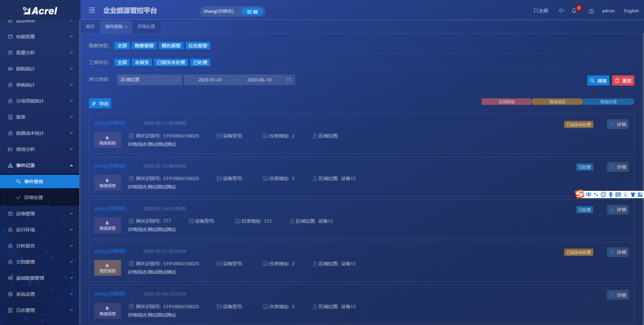Filter by 红色报警 type
The image size is (644, 325).
[x=199, y=46]
